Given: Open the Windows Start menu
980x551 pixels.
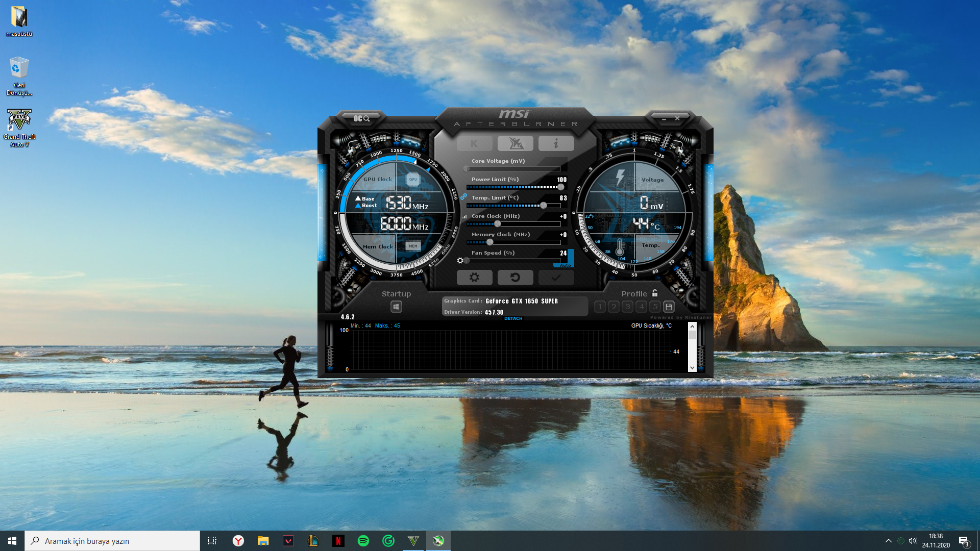Looking at the screenshot, I should coord(12,541).
